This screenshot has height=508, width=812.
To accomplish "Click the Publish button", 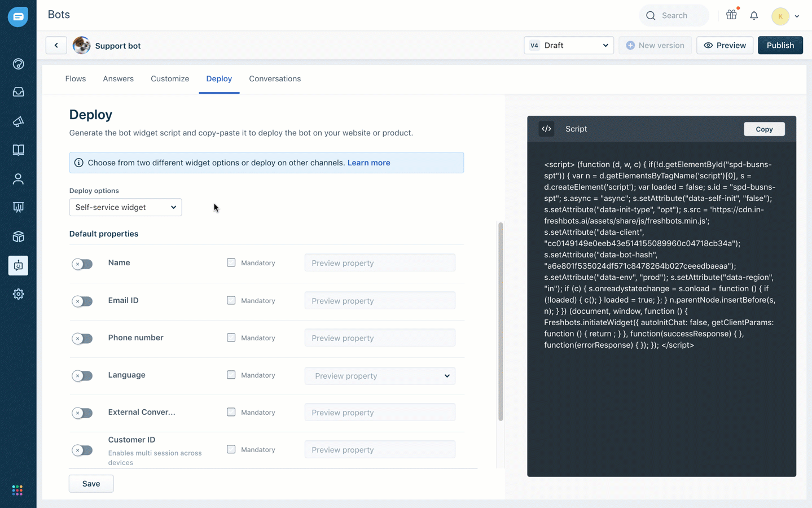I will click(x=780, y=45).
